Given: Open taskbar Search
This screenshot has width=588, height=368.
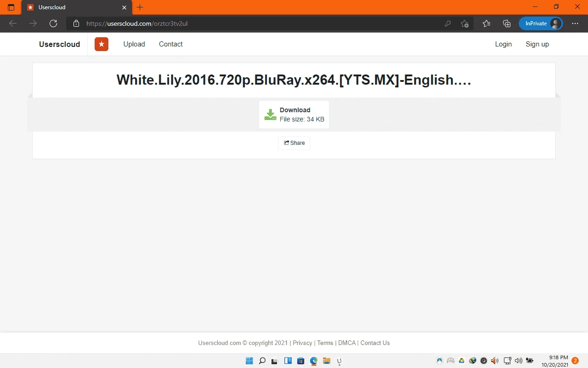Looking at the screenshot, I should (262, 361).
